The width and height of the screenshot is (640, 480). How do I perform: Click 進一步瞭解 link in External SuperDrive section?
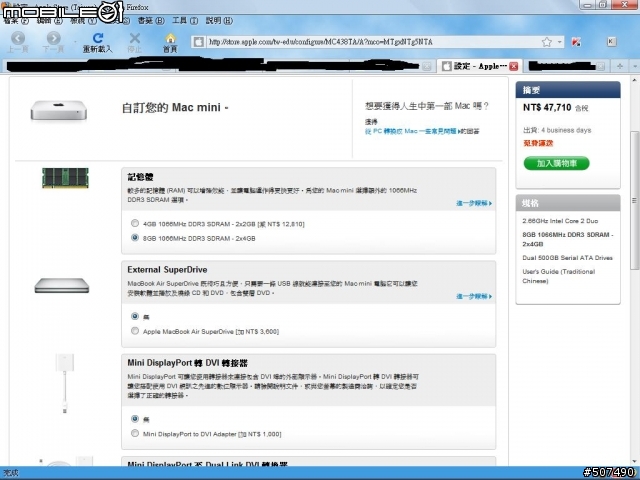pos(474,296)
